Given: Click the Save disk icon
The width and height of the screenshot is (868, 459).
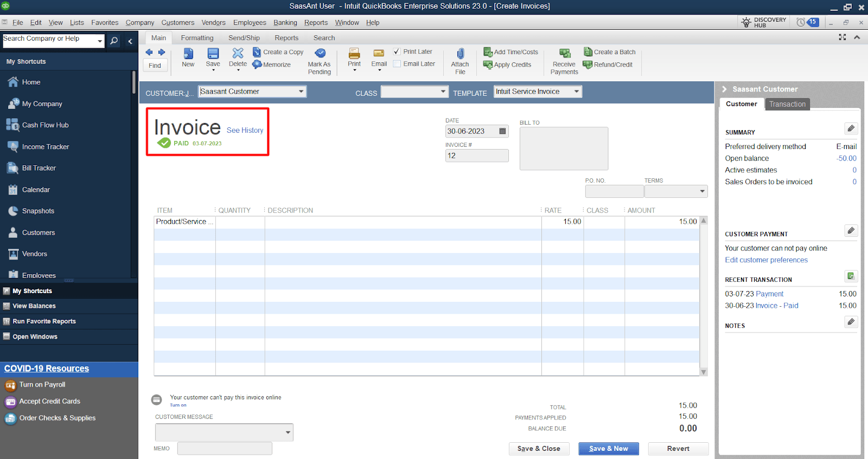Looking at the screenshot, I should click(x=213, y=53).
